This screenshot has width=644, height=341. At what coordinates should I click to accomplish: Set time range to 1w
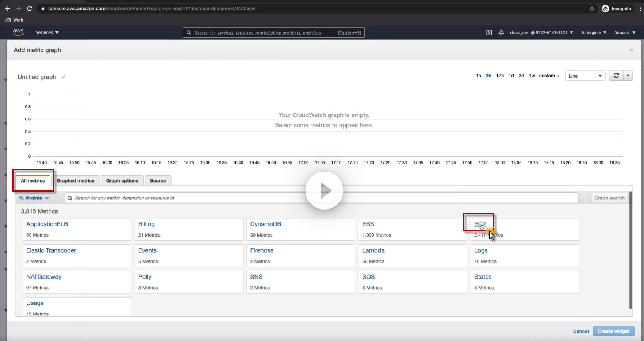tap(532, 76)
